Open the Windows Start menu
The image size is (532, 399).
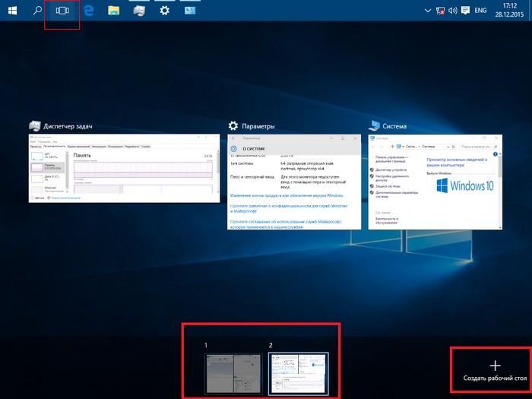point(12,11)
